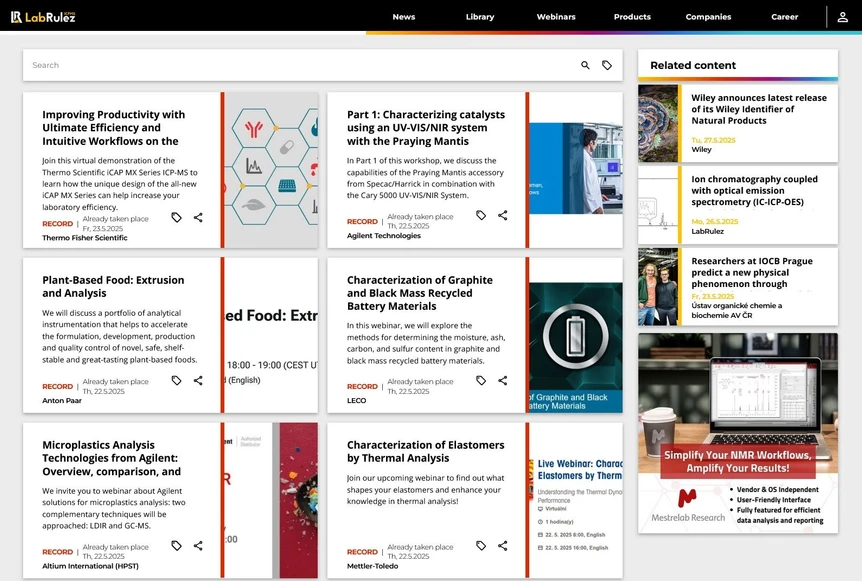Click LECO company name

(x=356, y=400)
